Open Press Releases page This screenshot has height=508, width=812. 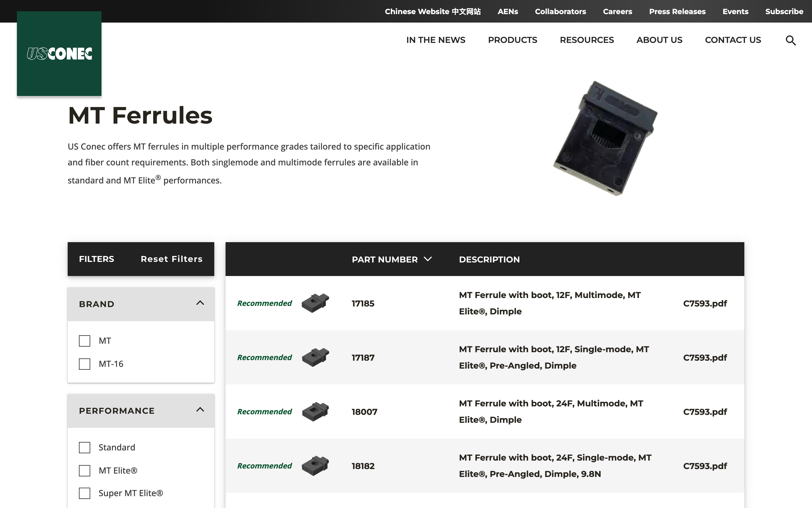point(677,11)
